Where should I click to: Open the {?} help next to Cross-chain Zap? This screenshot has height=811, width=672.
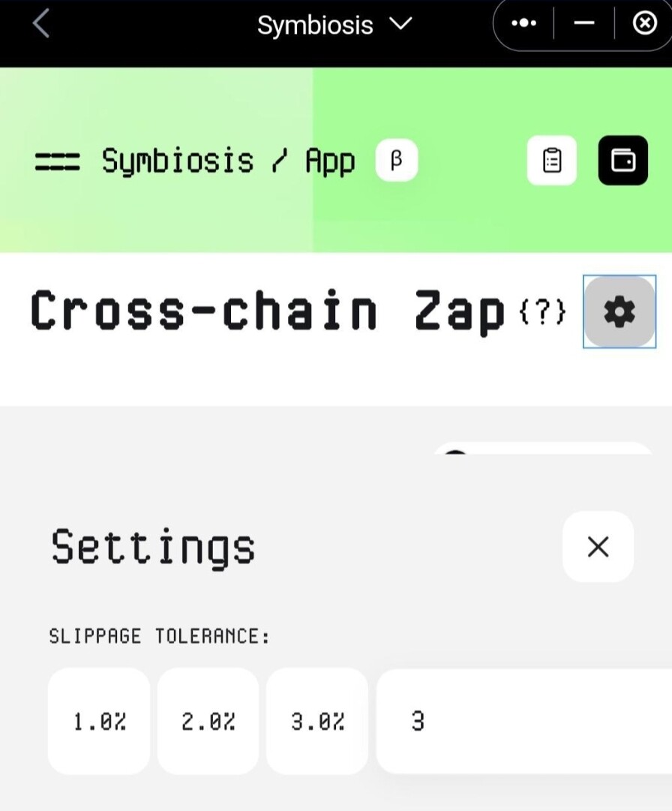click(x=542, y=312)
